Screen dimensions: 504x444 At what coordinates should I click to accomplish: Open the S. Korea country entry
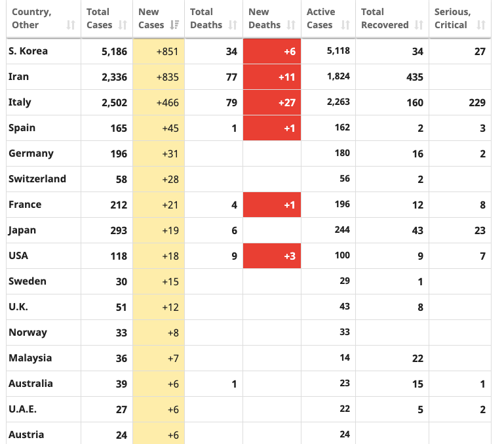[28, 51]
